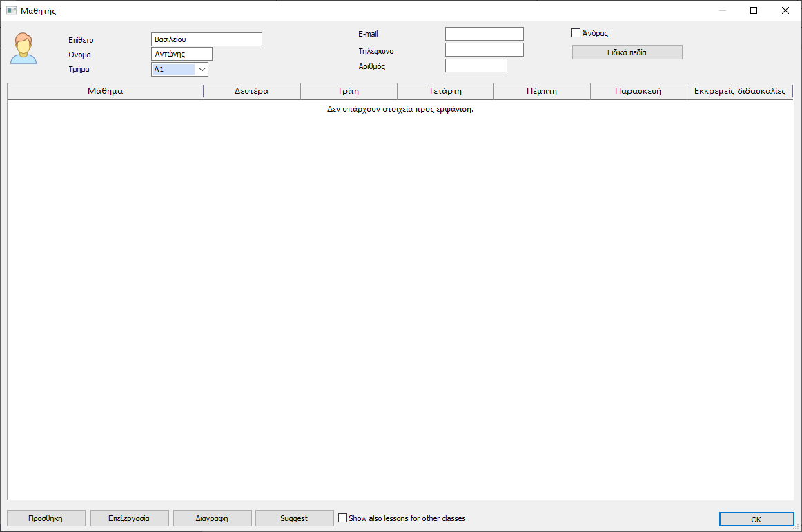The image size is (802, 532).
Task: Expand the Τμήμα dropdown showing A1
Action: 202,69
